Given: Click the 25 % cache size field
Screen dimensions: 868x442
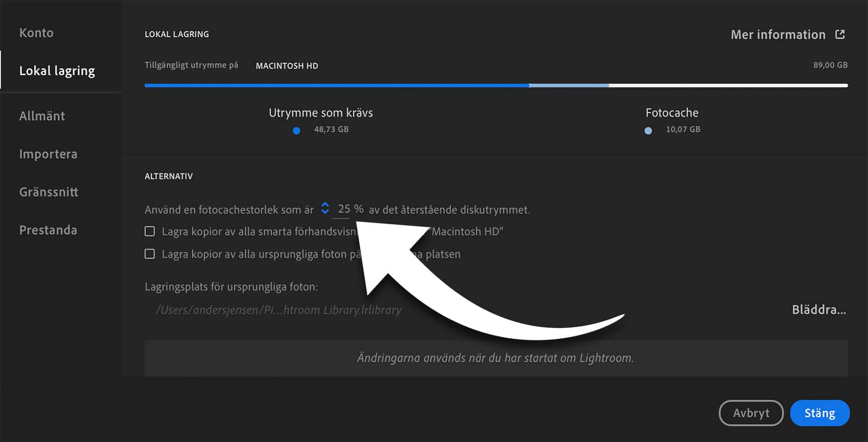Looking at the screenshot, I should tap(344, 209).
